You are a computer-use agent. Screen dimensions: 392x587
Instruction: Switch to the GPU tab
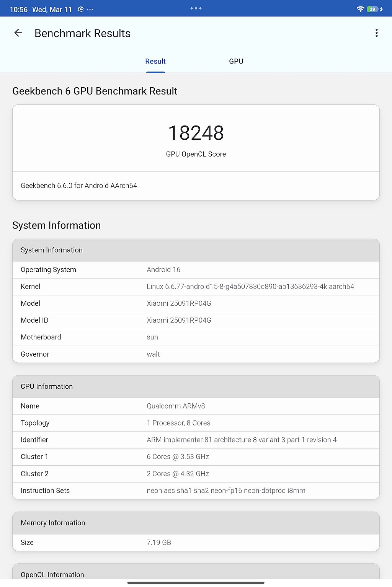tap(236, 61)
